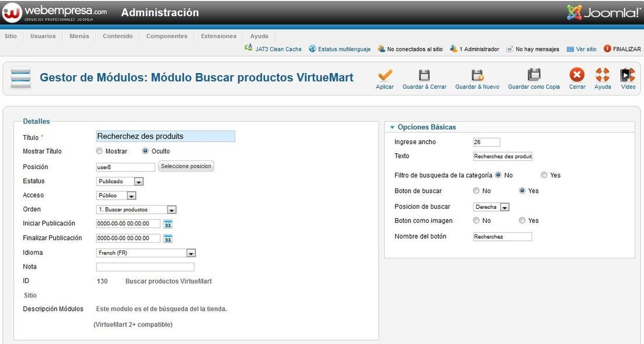The height and width of the screenshot is (344, 644).
Task: Open the Usuarios menu
Action: click(43, 36)
